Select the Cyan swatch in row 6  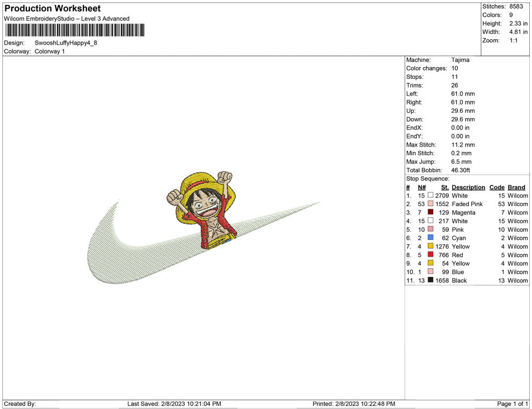tap(430, 238)
